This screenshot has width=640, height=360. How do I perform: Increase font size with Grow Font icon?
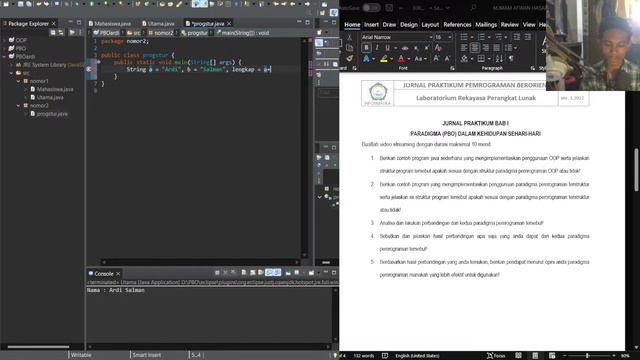(x=436, y=59)
